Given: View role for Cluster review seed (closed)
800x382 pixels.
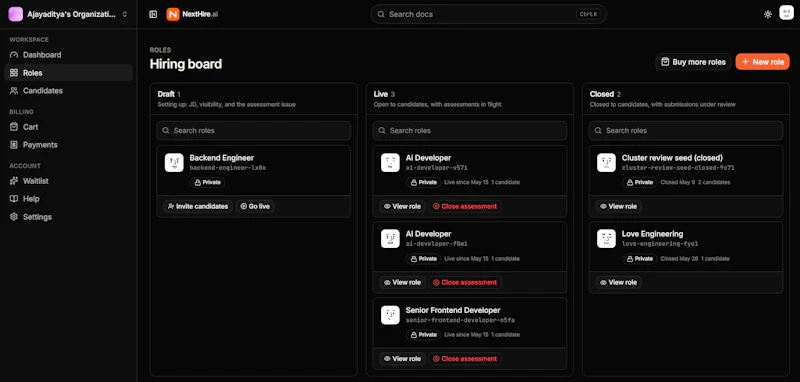Looking at the screenshot, I should point(618,207).
